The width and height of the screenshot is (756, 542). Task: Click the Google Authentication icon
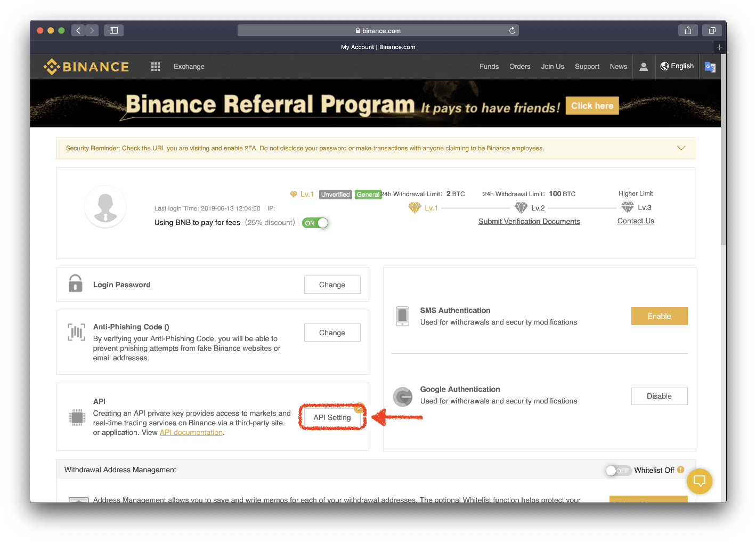click(403, 397)
